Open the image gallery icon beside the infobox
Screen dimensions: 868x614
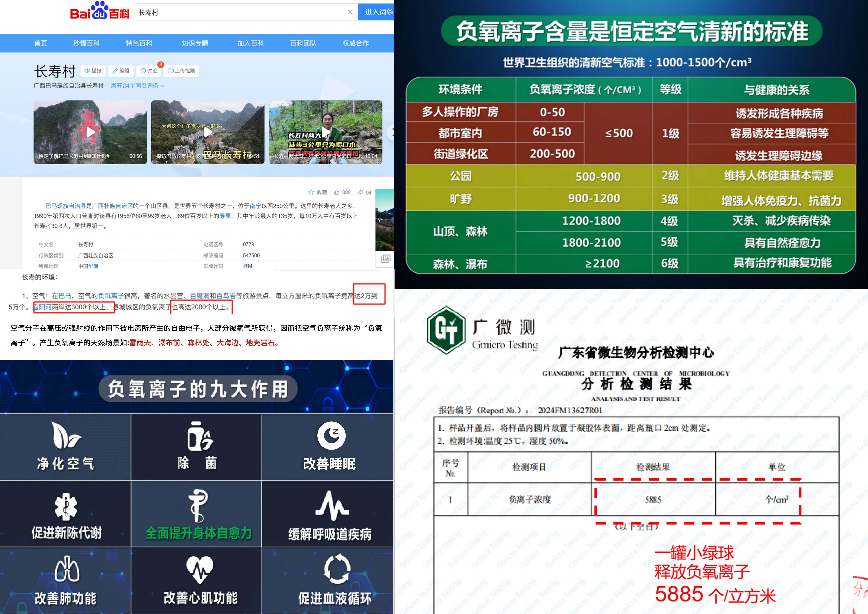(386, 259)
